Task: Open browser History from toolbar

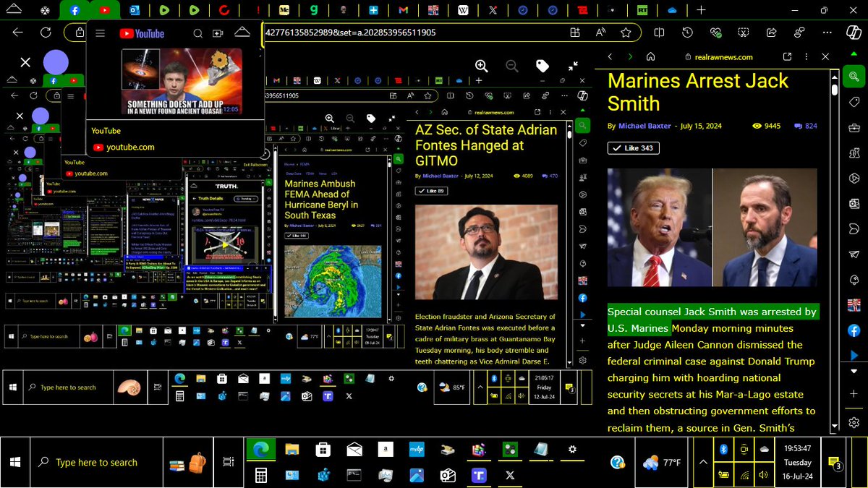Action: [x=687, y=33]
